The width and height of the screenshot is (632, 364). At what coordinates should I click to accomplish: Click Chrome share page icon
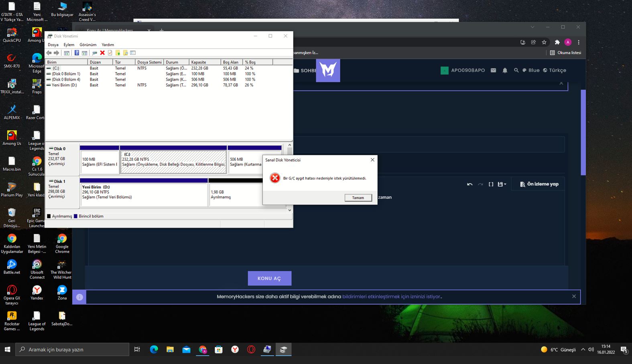tap(533, 42)
